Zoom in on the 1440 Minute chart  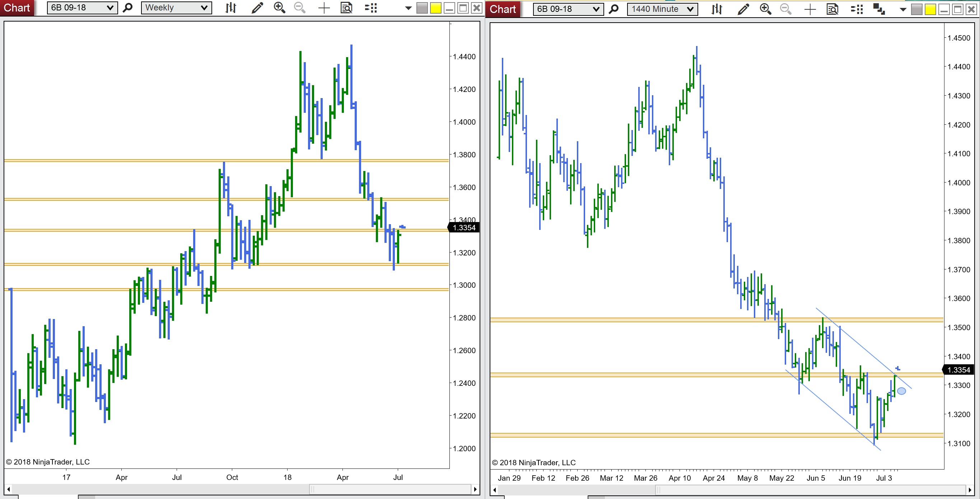[x=765, y=9]
